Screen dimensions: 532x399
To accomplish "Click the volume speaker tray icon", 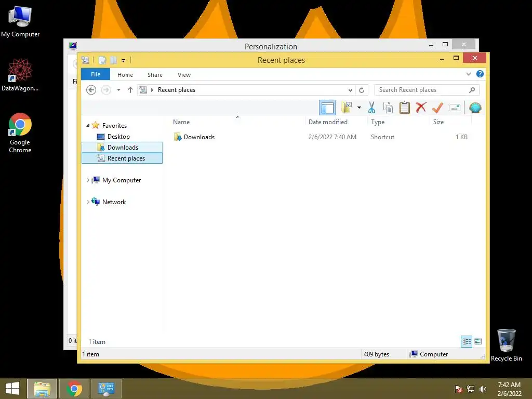I will 483,389.
